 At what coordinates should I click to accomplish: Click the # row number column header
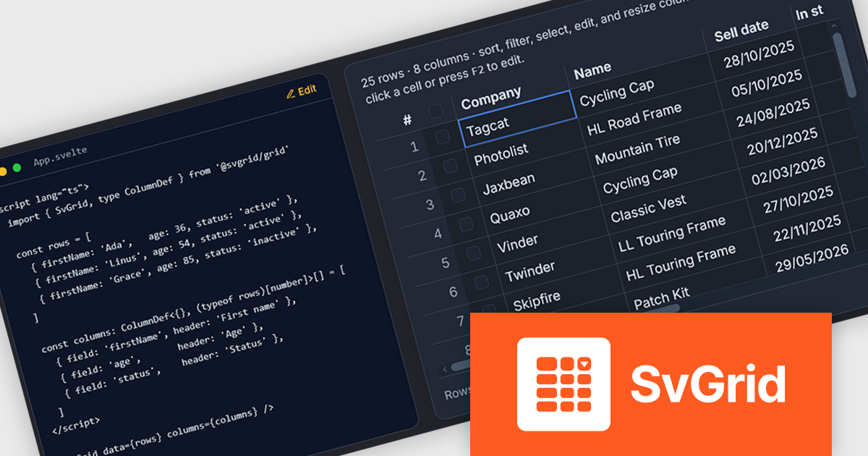coord(407,120)
